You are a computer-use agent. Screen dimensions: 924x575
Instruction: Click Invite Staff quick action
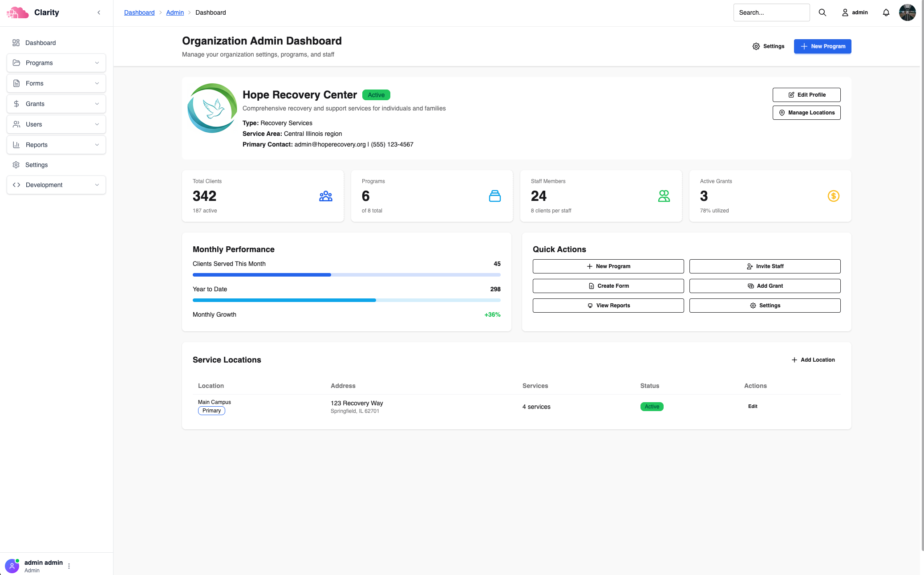tap(765, 266)
